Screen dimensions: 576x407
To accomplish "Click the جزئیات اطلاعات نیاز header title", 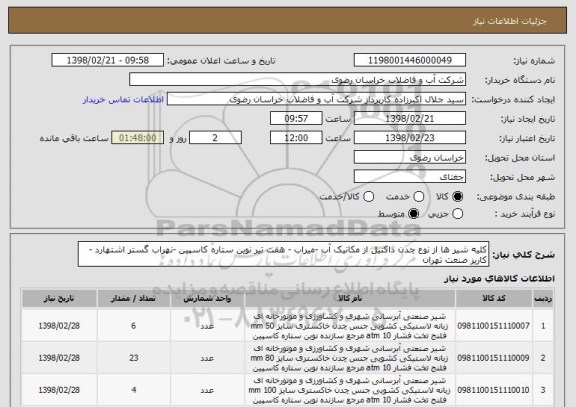I will pos(510,21).
